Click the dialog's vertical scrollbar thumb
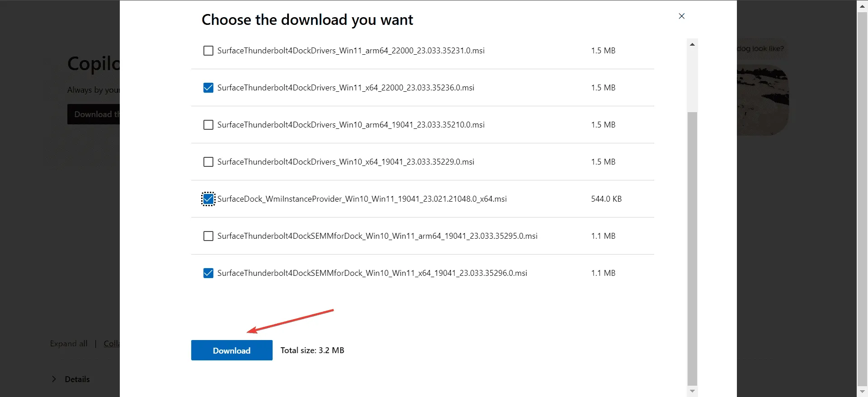The image size is (868, 397). 692,249
